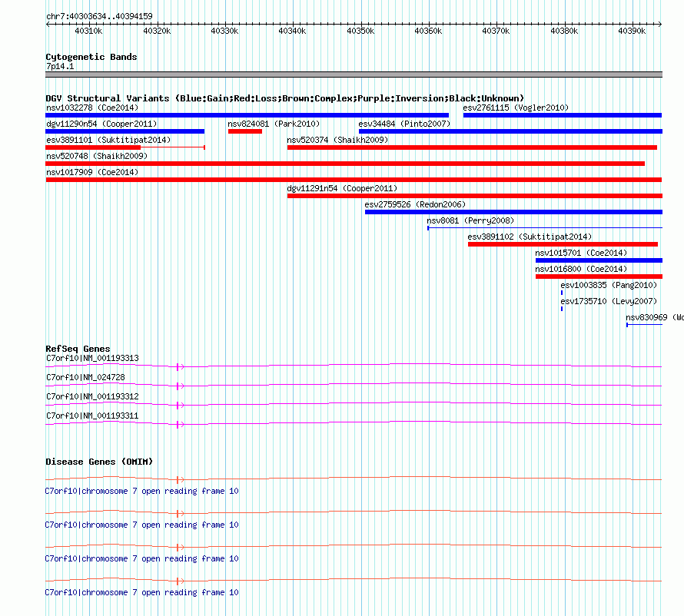Click transcript C7orf10|NM_001193311

point(92,416)
